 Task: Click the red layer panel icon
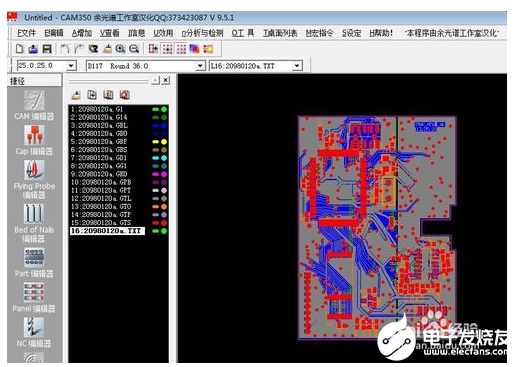pyautogui.click(x=124, y=95)
